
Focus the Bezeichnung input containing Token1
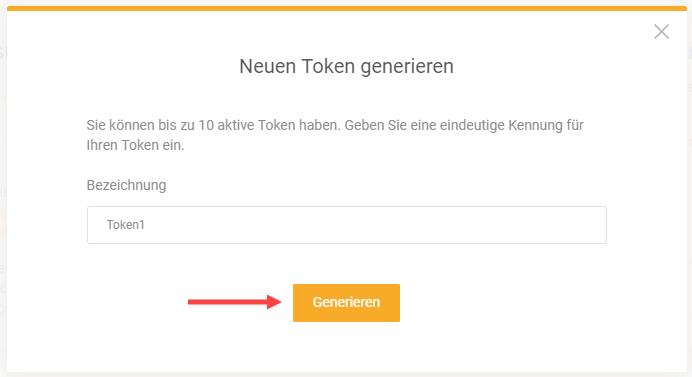click(x=346, y=225)
